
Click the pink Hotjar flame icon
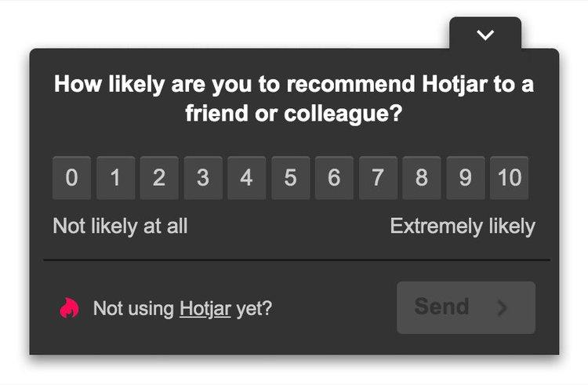(x=70, y=309)
